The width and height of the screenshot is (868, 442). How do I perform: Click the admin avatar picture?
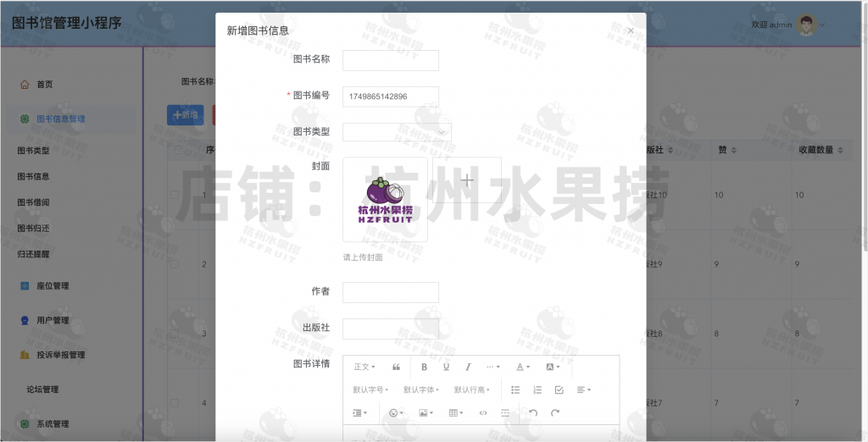(x=806, y=25)
